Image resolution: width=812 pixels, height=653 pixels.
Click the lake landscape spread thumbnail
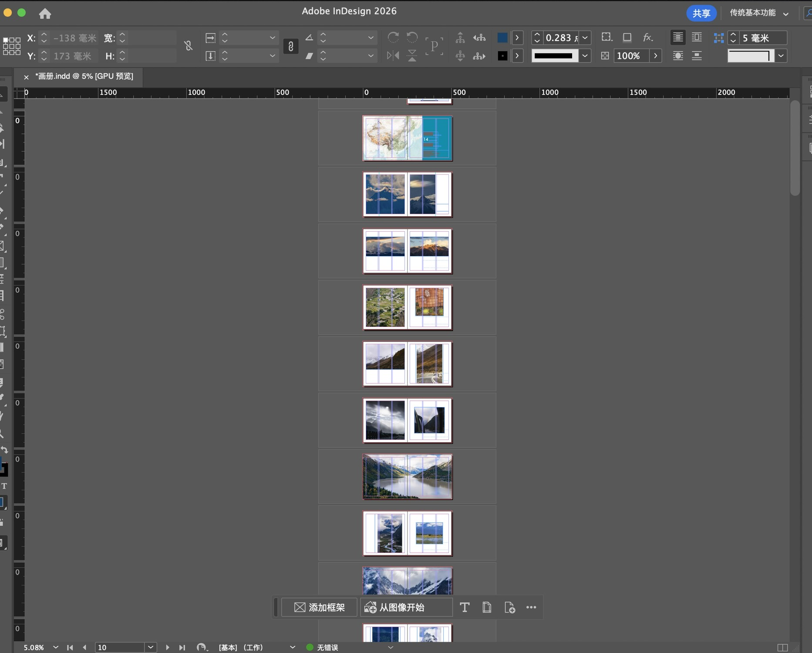pos(408,477)
